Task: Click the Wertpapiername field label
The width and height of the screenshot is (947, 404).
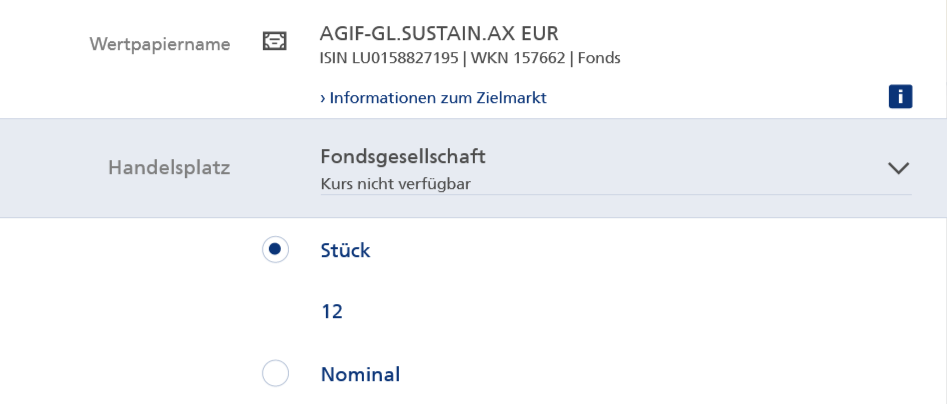Action: [x=160, y=44]
